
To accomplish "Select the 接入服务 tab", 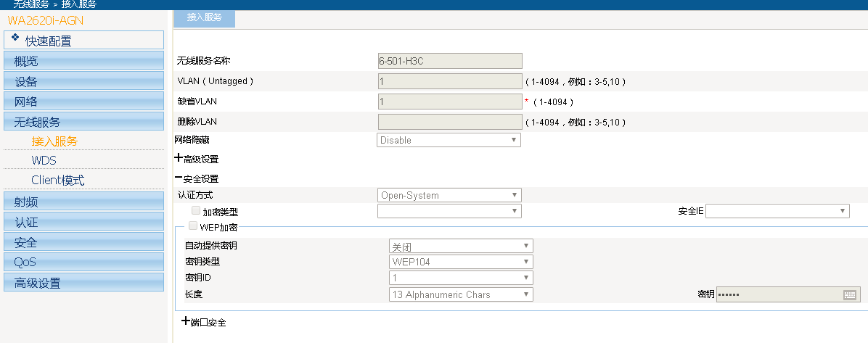I will (x=204, y=17).
